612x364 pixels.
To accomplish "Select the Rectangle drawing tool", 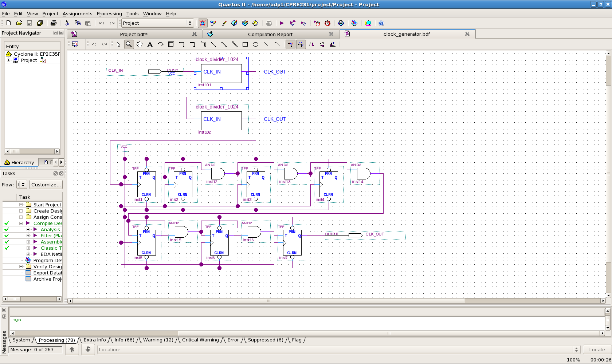I will click(x=245, y=44).
